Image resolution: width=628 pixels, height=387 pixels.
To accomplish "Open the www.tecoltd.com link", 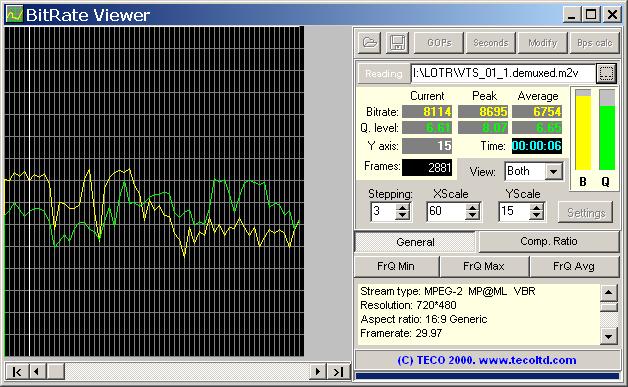I will tap(527, 360).
